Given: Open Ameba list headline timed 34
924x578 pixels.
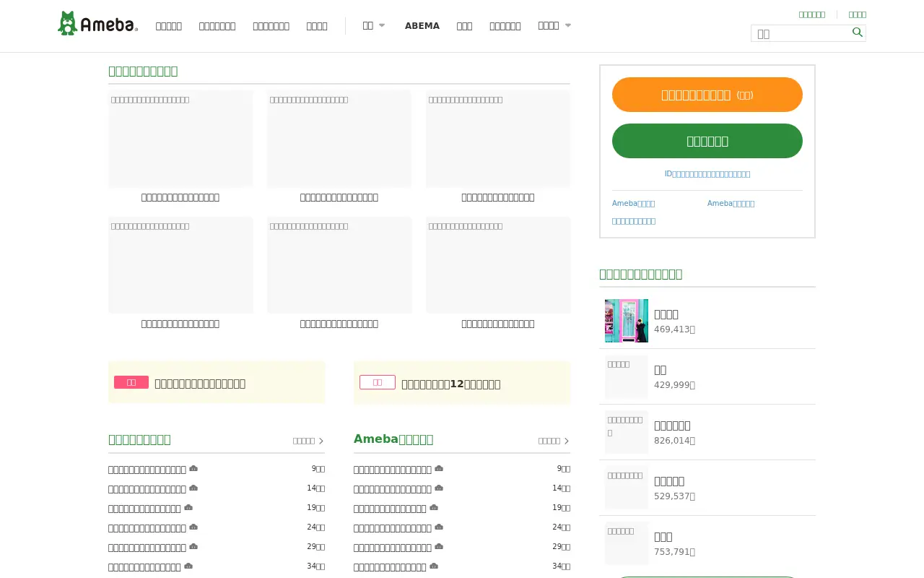Looking at the screenshot, I should (390, 567).
